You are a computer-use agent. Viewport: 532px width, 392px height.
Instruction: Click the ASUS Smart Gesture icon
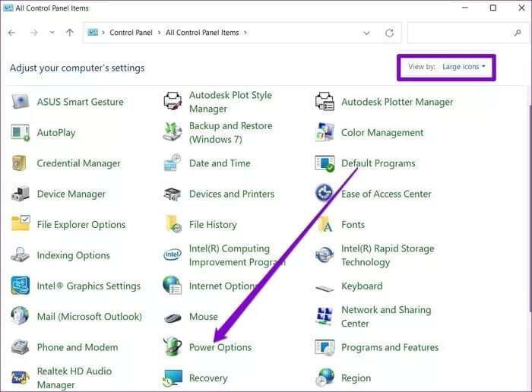pos(20,102)
